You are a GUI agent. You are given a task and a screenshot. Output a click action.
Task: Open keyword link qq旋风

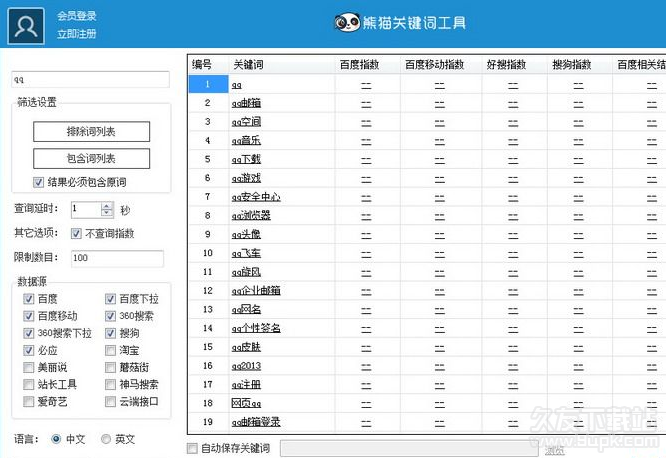(246, 272)
